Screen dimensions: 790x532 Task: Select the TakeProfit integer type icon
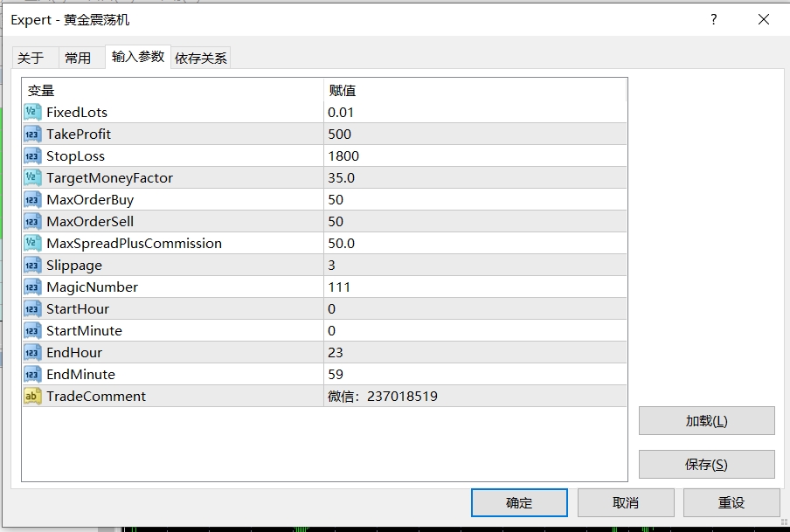(x=32, y=134)
